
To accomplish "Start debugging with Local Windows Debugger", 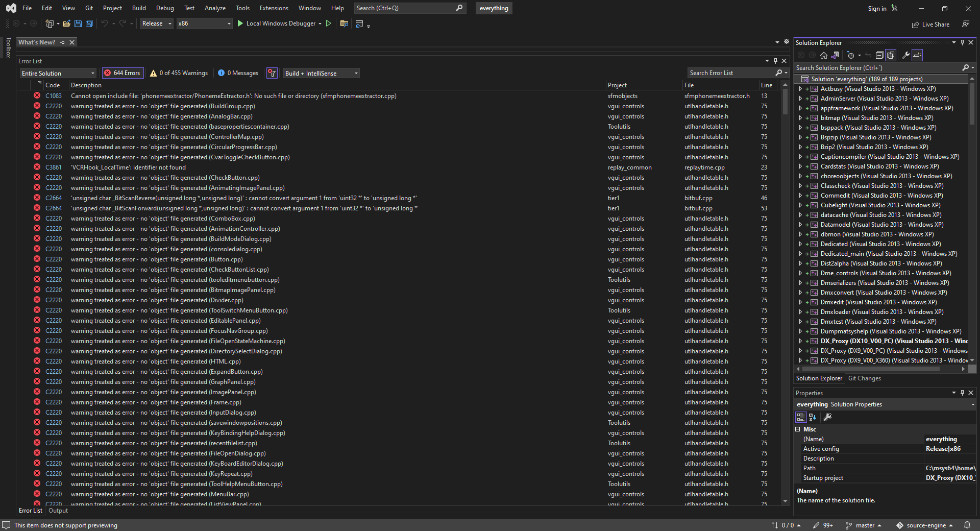I will 279,23.
